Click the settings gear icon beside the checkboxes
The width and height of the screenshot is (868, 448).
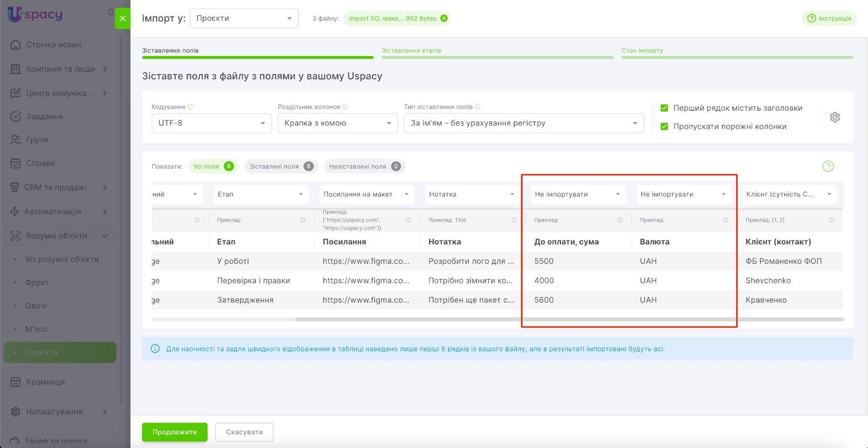coord(834,117)
